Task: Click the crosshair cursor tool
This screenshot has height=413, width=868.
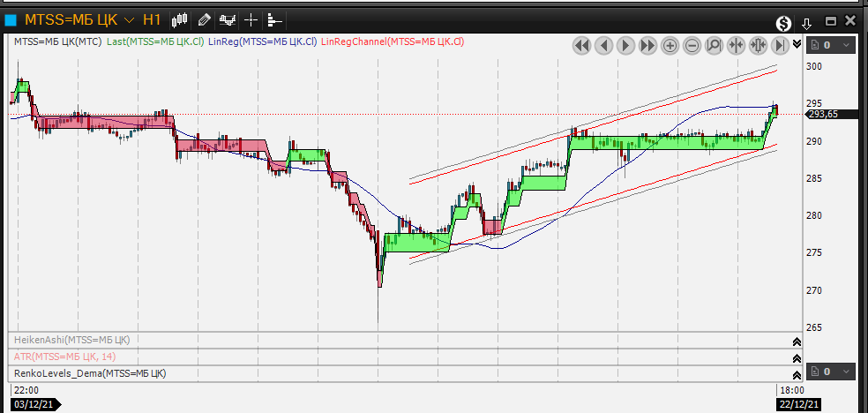Action: 251,19
